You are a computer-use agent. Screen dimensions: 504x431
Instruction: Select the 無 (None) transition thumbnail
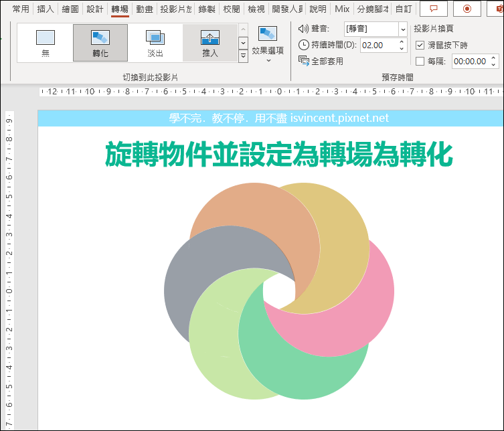[x=46, y=43]
